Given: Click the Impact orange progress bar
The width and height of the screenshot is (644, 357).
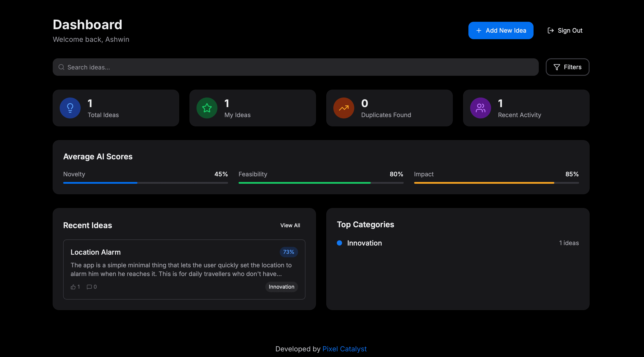Looking at the screenshot, I should (x=496, y=183).
